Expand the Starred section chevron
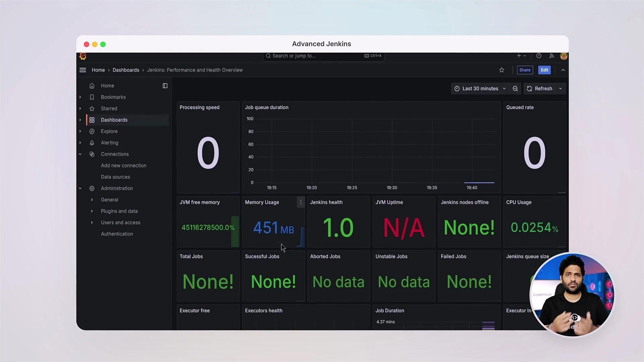This screenshot has height=362, width=644. pyautogui.click(x=80, y=109)
